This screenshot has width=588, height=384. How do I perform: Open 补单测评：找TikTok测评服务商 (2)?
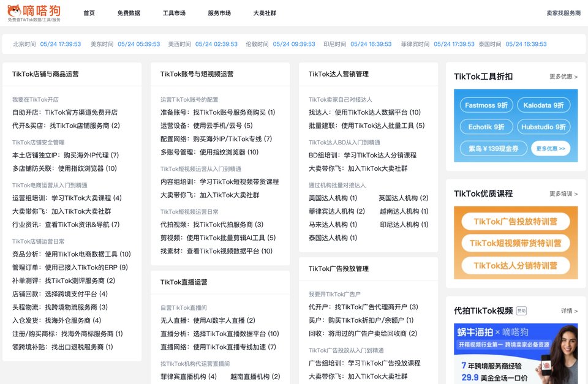[64, 280]
